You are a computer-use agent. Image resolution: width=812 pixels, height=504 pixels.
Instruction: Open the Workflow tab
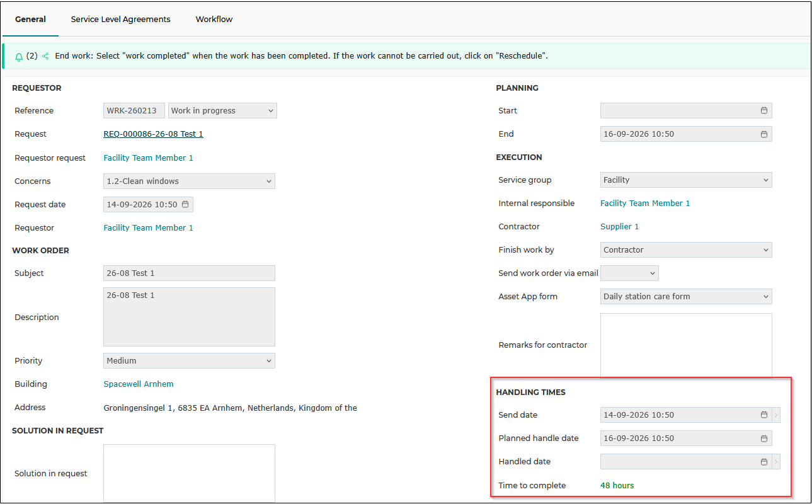pyautogui.click(x=214, y=19)
